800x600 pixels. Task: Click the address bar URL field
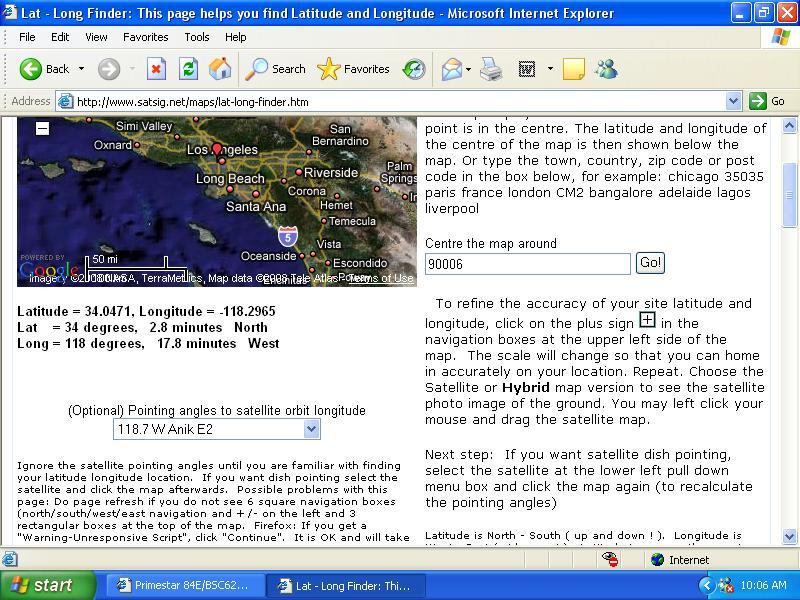[x=398, y=102]
